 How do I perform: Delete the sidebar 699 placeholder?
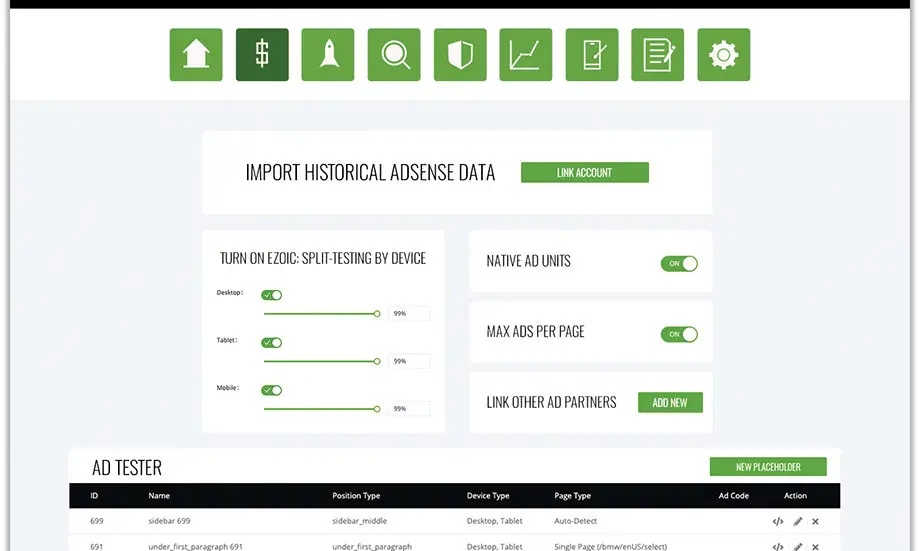815,521
